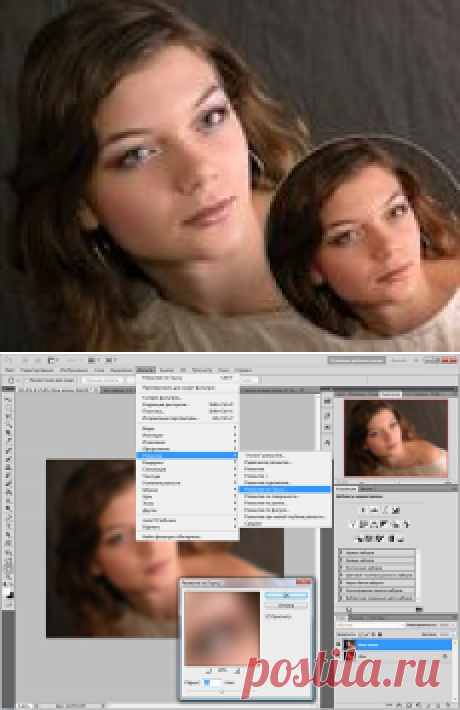Switch to the Masks panel tab
Screen dimensions: 460x710
click(x=366, y=489)
